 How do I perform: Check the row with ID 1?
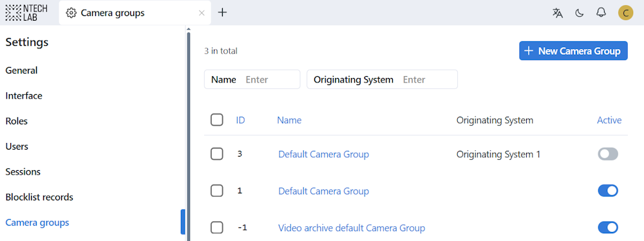point(217,191)
